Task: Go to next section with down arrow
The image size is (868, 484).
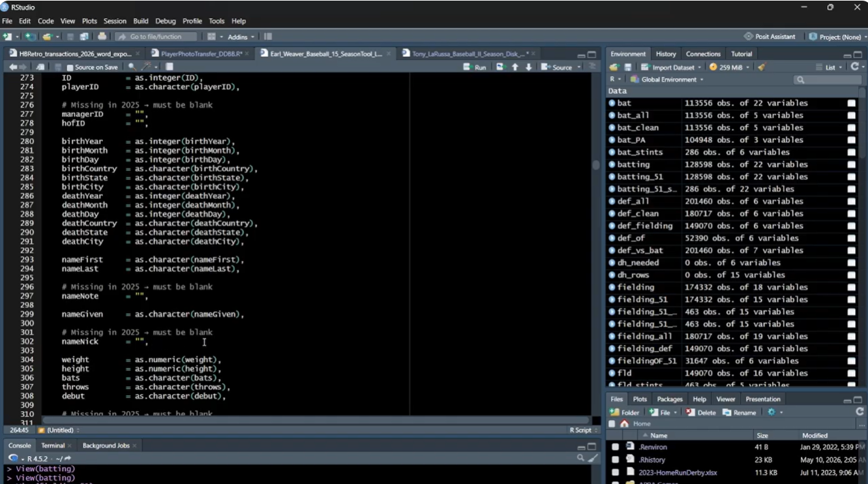Action: (x=528, y=67)
